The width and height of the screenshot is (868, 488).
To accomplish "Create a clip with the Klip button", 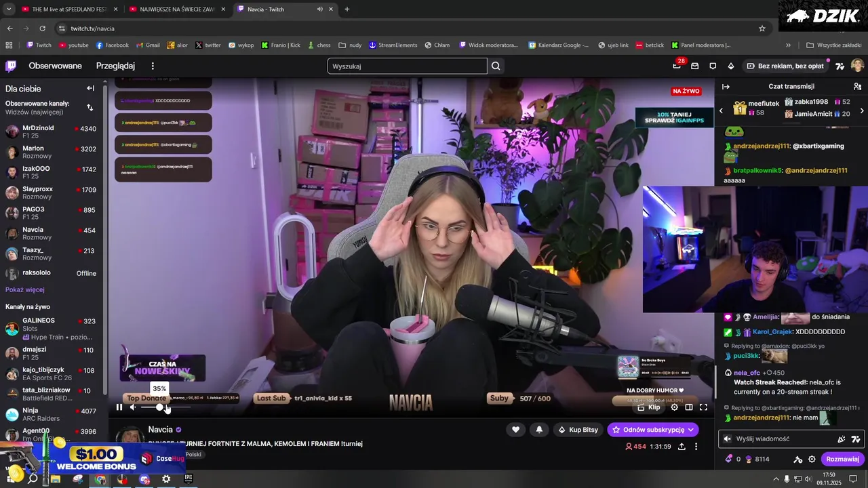I will 649,407.
